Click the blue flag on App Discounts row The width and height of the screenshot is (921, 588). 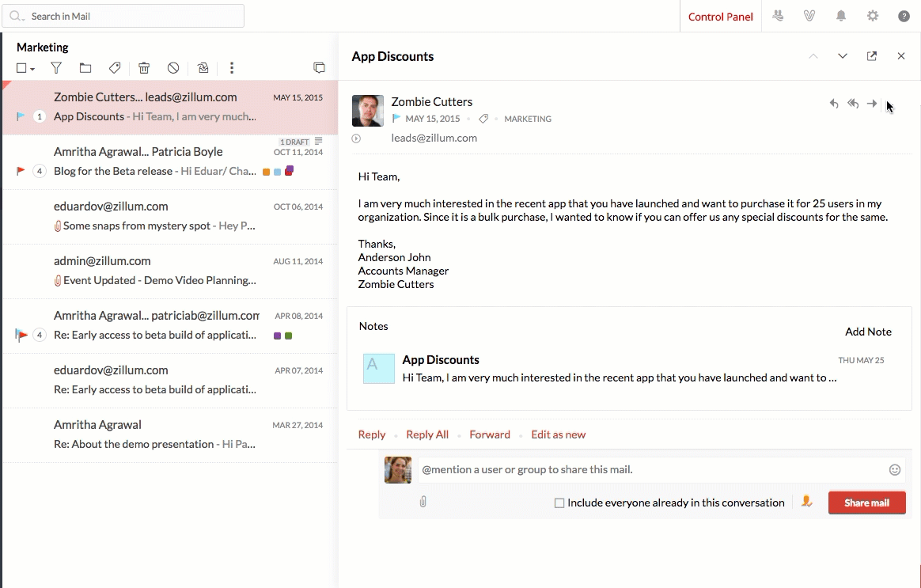coord(21,116)
